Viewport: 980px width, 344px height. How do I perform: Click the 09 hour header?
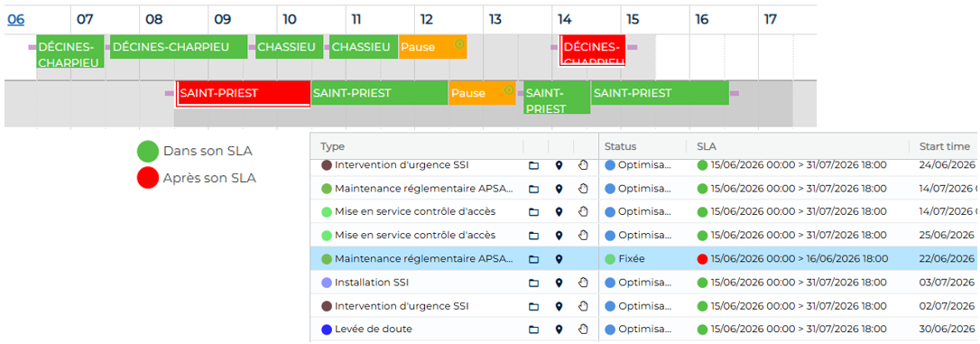223,19
